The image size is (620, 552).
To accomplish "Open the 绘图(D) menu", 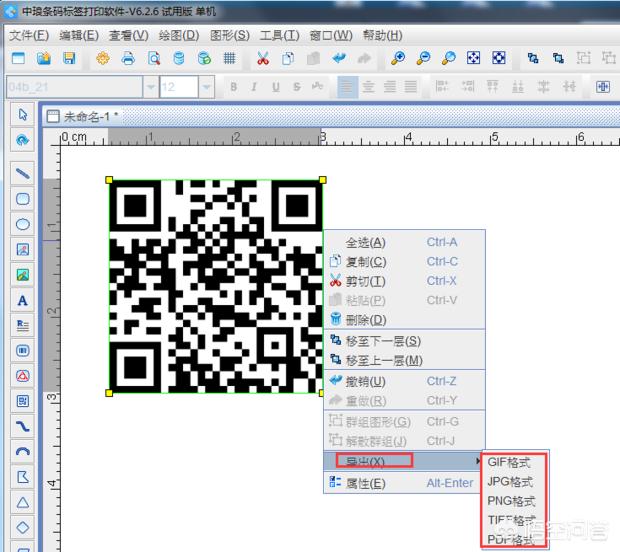I will [x=179, y=36].
